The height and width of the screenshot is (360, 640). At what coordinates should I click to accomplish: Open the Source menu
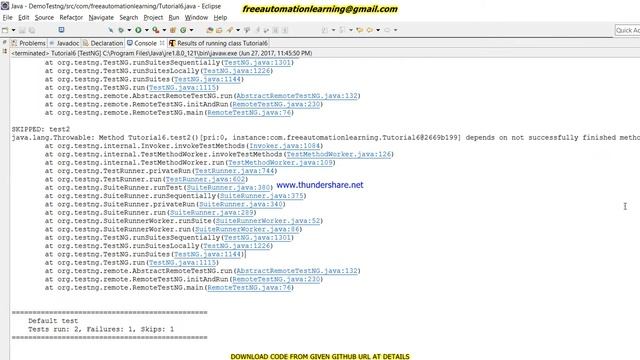[x=44, y=18]
